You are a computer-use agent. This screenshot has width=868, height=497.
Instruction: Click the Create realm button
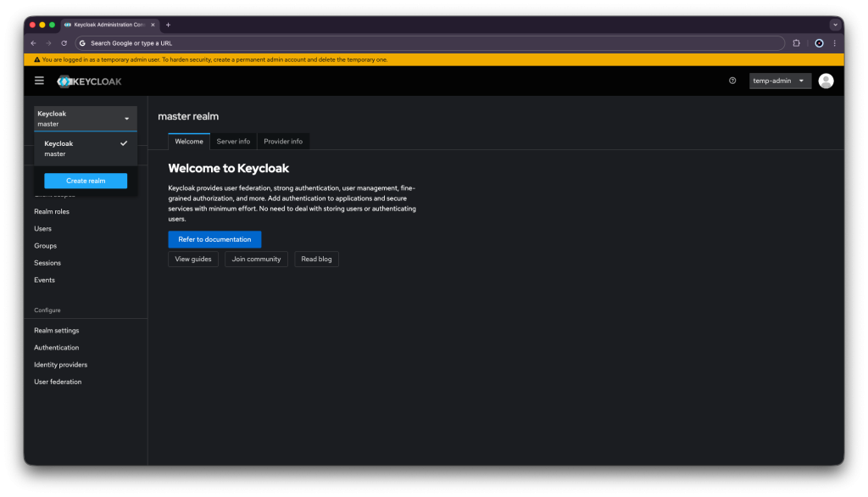pyautogui.click(x=86, y=181)
